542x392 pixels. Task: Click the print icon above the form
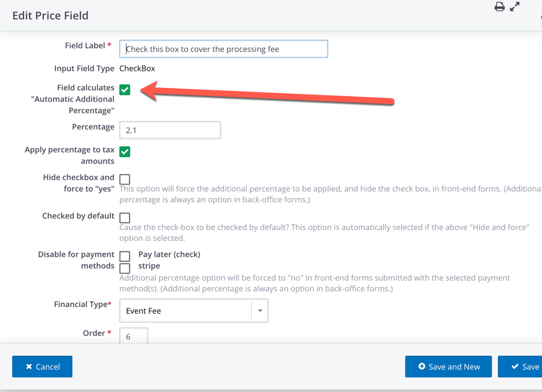pos(500,7)
